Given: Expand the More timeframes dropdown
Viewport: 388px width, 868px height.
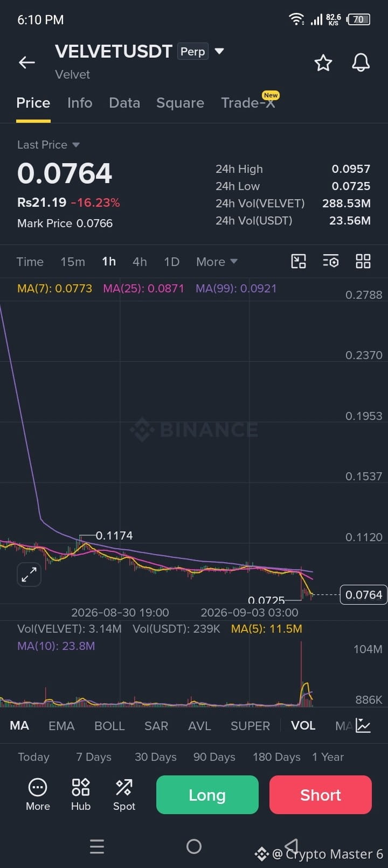Looking at the screenshot, I should [x=217, y=262].
